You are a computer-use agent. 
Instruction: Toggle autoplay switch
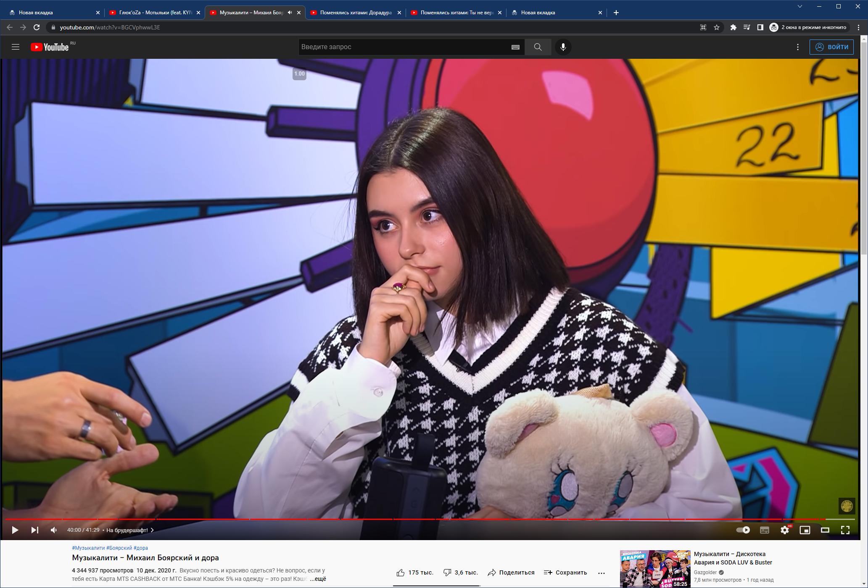pyautogui.click(x=743, y=530)
